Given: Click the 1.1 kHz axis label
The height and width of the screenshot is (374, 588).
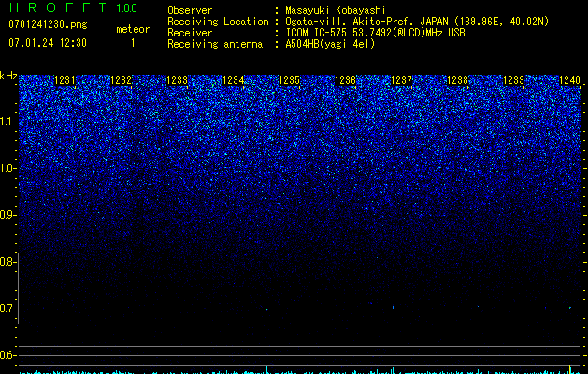Looking at the screenshot, I should [x=7, y=122].
